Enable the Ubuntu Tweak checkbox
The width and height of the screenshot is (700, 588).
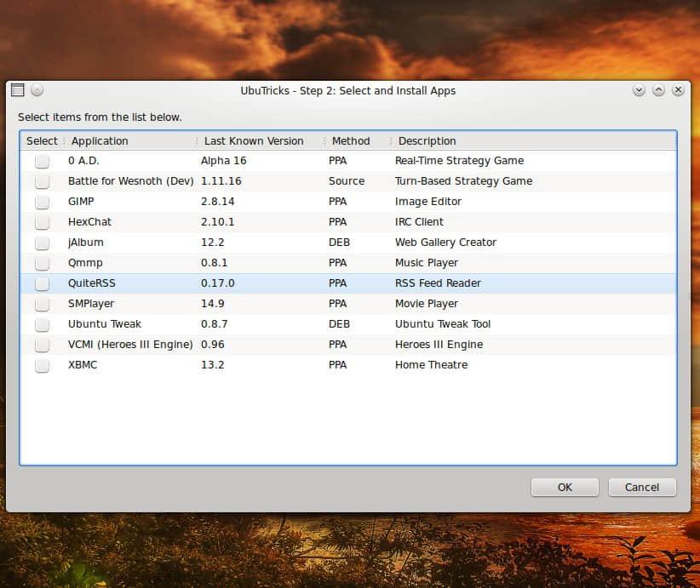(42, 324)
